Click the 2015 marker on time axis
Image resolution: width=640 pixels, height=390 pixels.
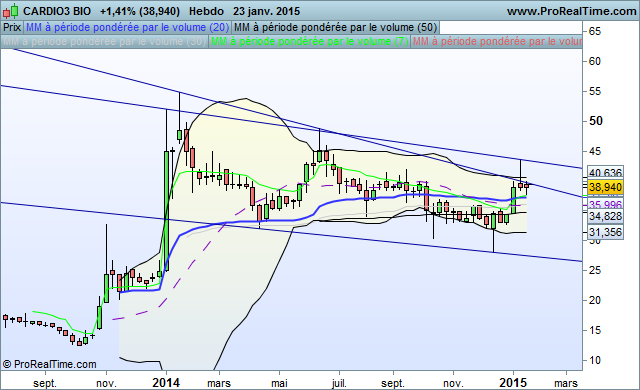pyautogui.click(x=513, y=383)
